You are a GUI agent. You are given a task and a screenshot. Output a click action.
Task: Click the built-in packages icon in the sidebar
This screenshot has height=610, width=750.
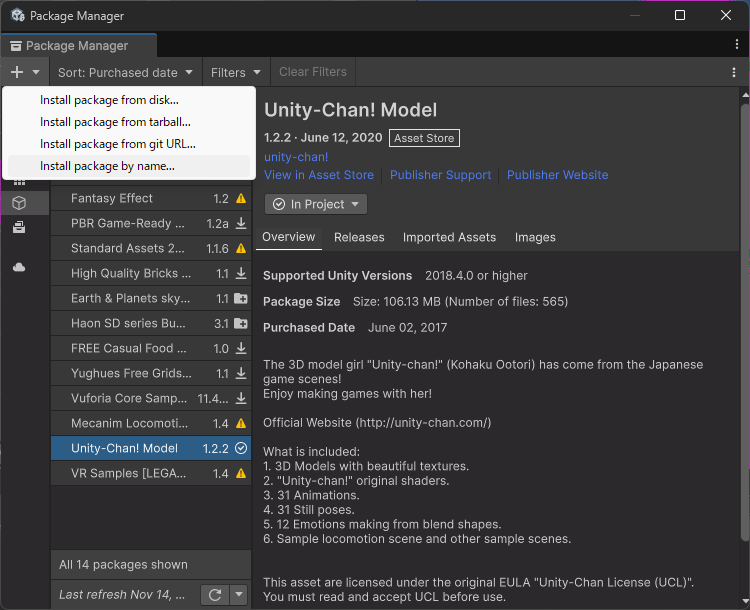pos(19,228)
